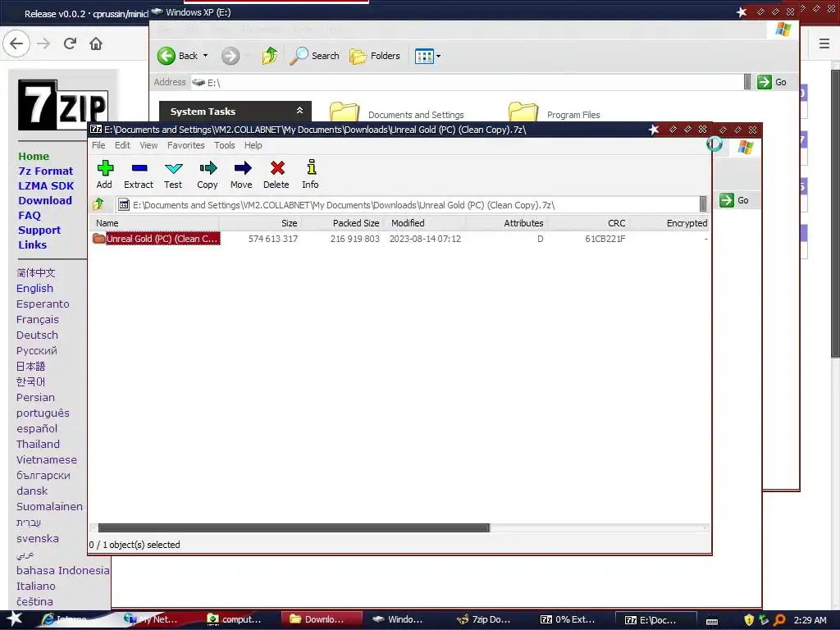Click the Download link on 7-Zip site
Image resolution: width=840 pixels, height=630 pixels.
(x=45, y=200)
